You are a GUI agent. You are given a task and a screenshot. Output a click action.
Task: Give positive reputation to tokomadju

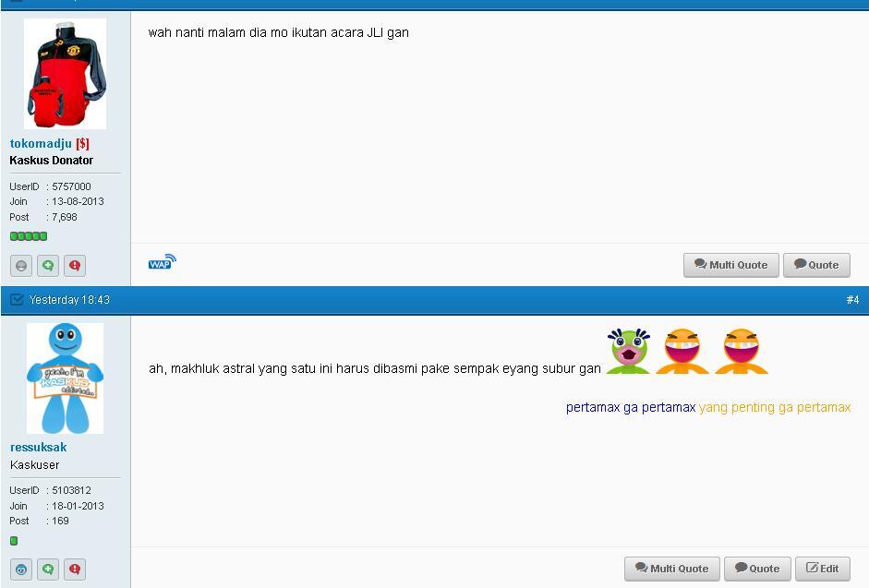(48, 266)
